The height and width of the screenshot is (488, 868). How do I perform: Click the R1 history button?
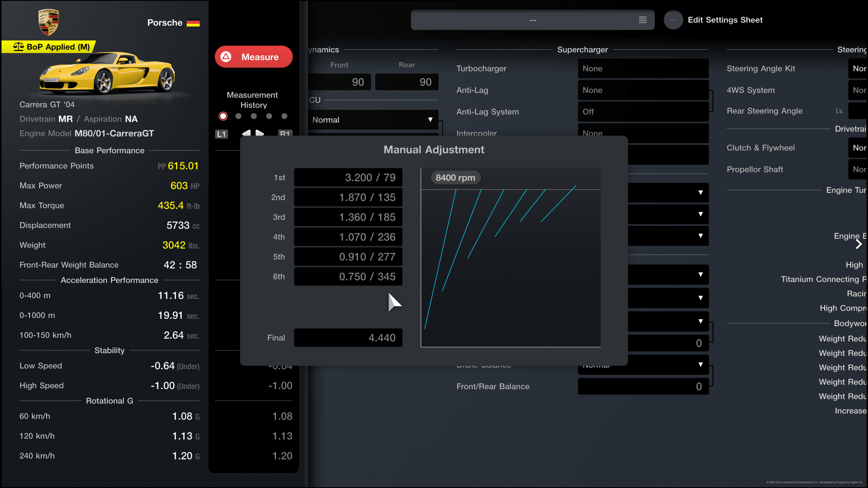tap(285, 133)
